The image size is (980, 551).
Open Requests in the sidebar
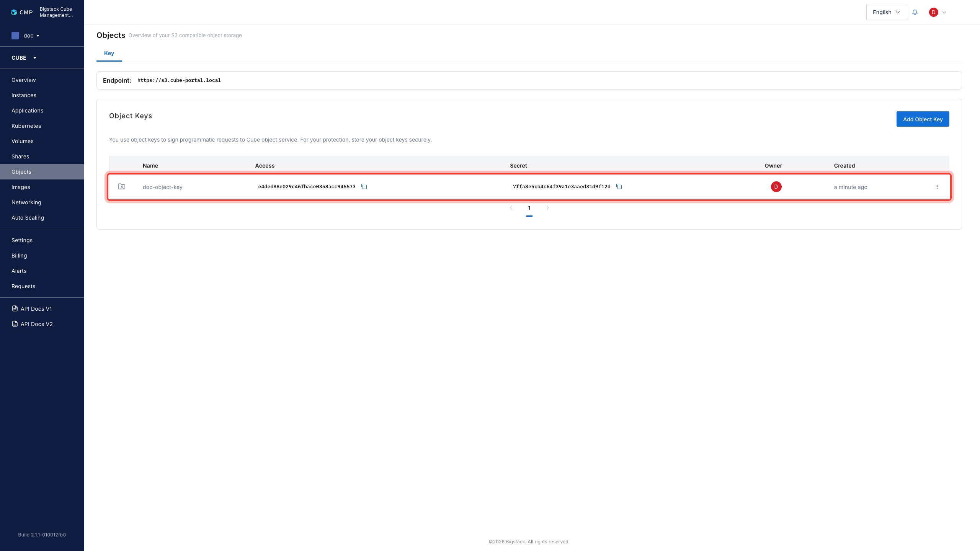[x=42, y=286]
